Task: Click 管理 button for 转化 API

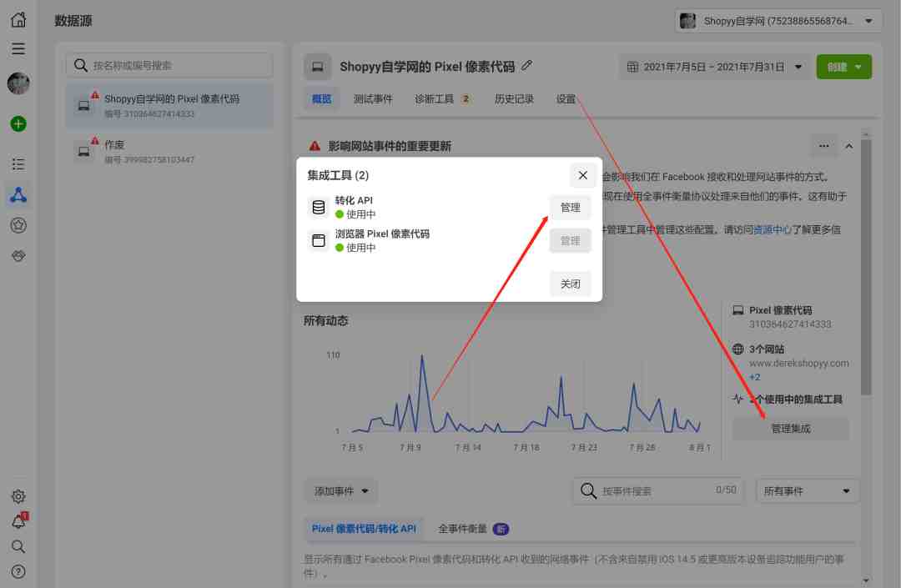Action: click(570, 208)
